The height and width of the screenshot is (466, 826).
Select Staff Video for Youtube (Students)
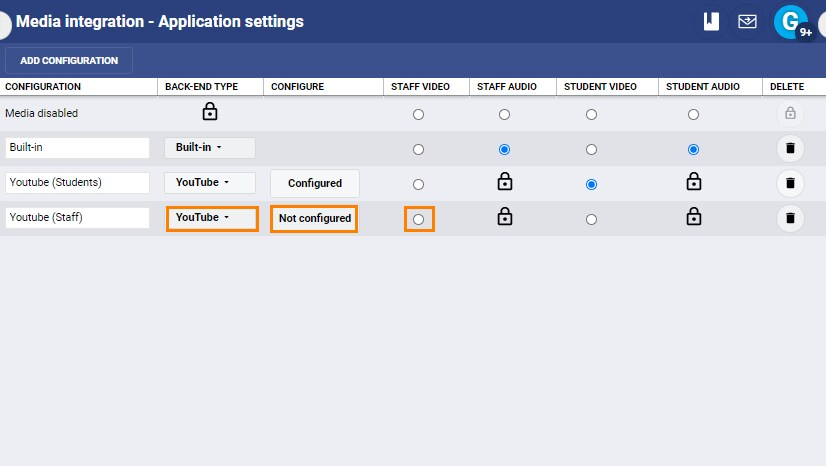[x=418, y=184]
